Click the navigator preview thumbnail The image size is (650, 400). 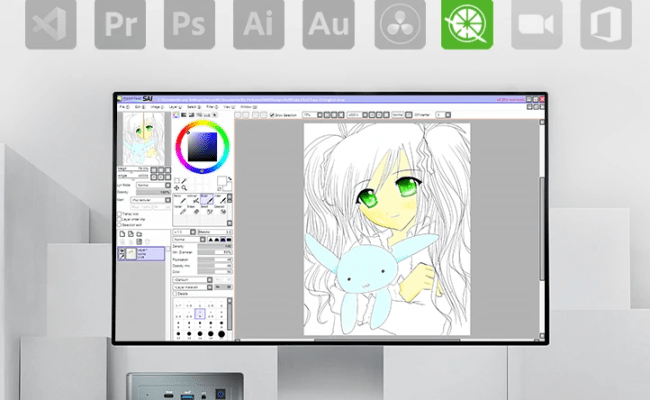[143, 139]
